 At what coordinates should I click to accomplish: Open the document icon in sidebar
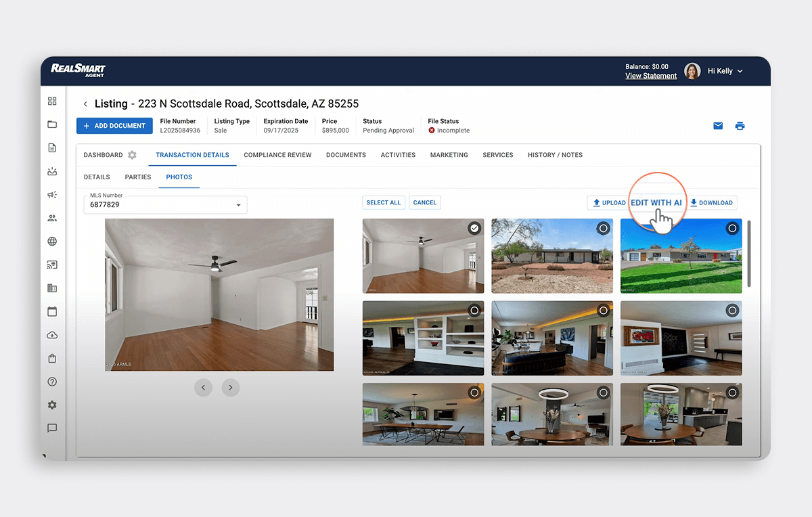tap(52, 148)
